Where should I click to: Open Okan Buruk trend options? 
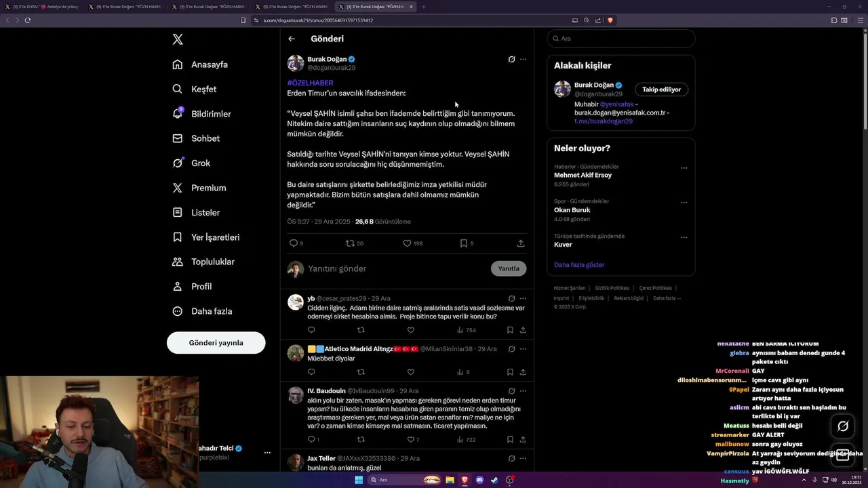tap(684, 203)
